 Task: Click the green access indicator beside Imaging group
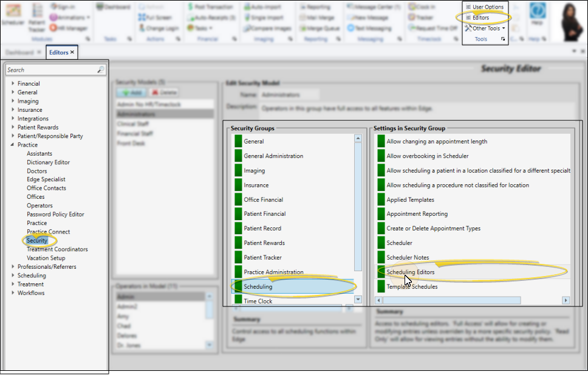pos(239,171)
